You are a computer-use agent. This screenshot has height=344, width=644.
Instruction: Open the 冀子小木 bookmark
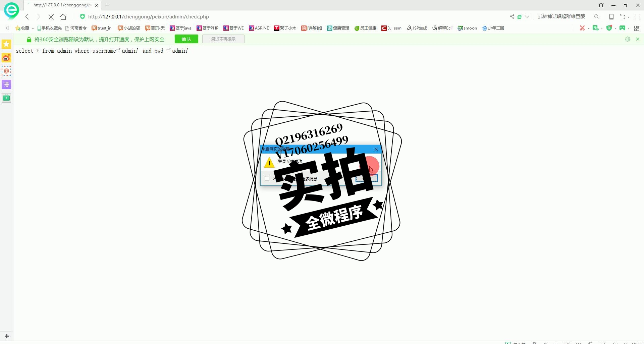tap(285, 28)
